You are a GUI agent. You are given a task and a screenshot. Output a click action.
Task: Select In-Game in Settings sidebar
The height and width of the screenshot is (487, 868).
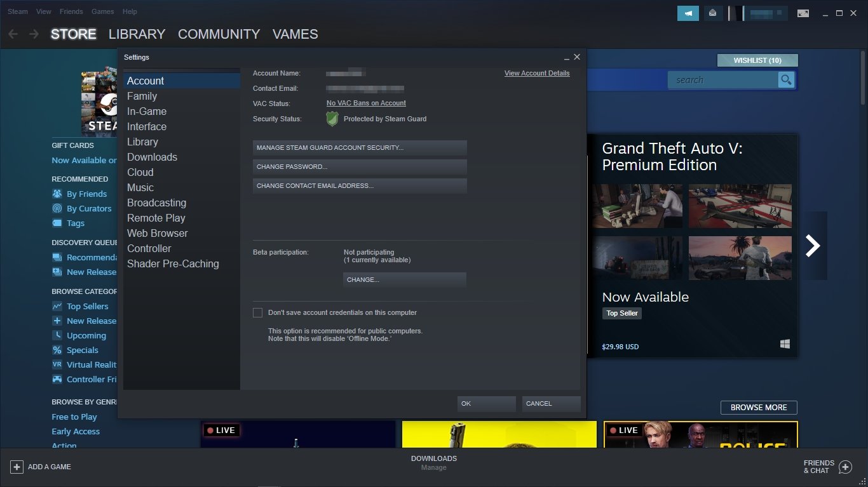click(182, 111)
